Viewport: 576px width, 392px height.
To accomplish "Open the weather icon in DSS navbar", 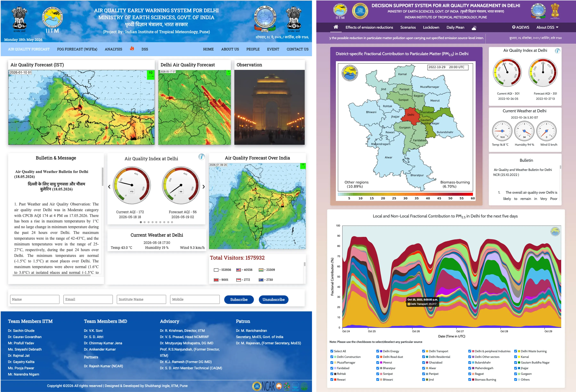I will pyautogui.click(x=474, y=28).
